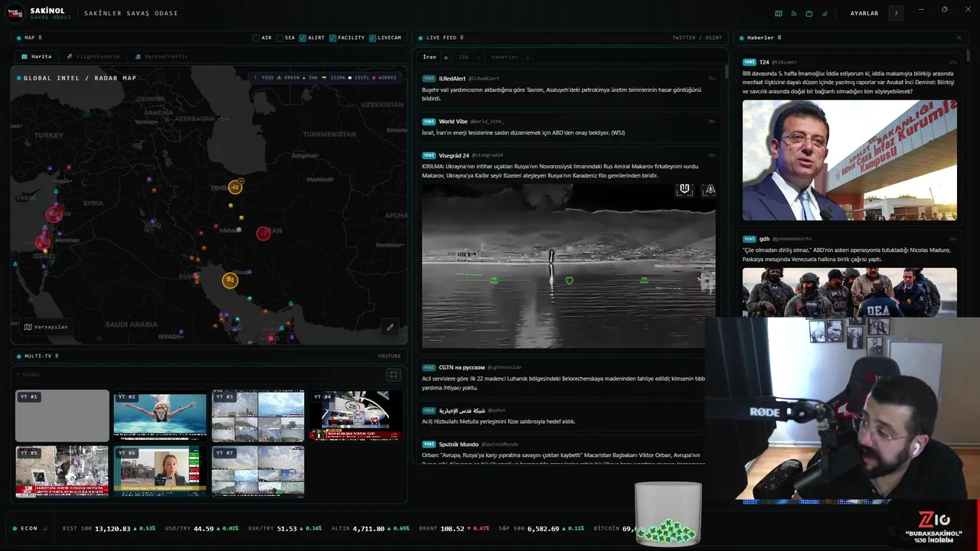Click the CGTN на русском account name

[462, 367]
